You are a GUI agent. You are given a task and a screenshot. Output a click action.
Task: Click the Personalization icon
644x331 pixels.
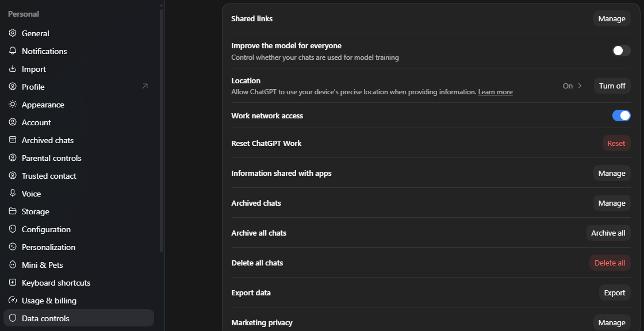pos(13,247)
